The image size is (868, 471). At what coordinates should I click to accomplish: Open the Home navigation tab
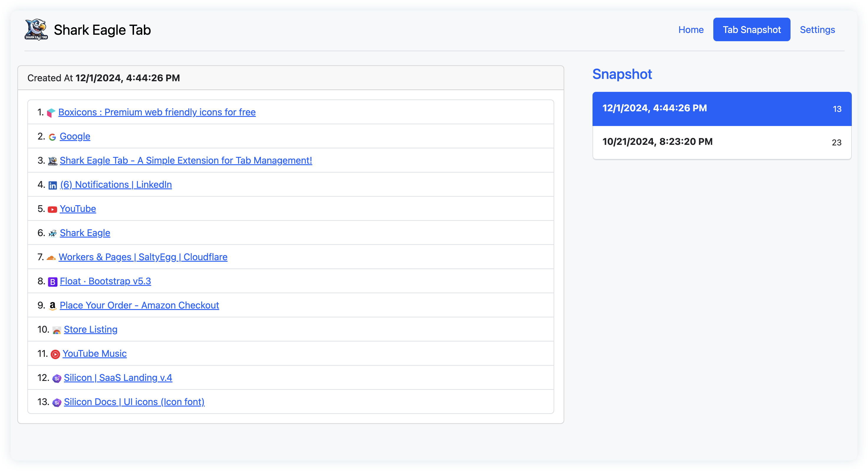691,30
